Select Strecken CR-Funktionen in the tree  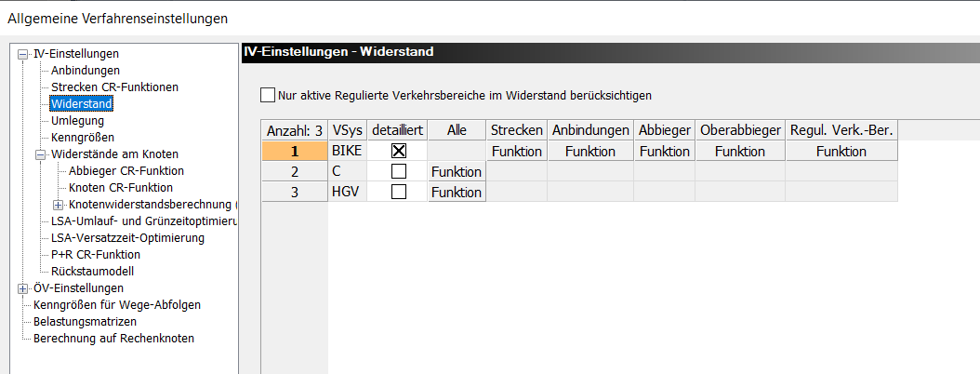pyautogui.click(x=114, y=87)
